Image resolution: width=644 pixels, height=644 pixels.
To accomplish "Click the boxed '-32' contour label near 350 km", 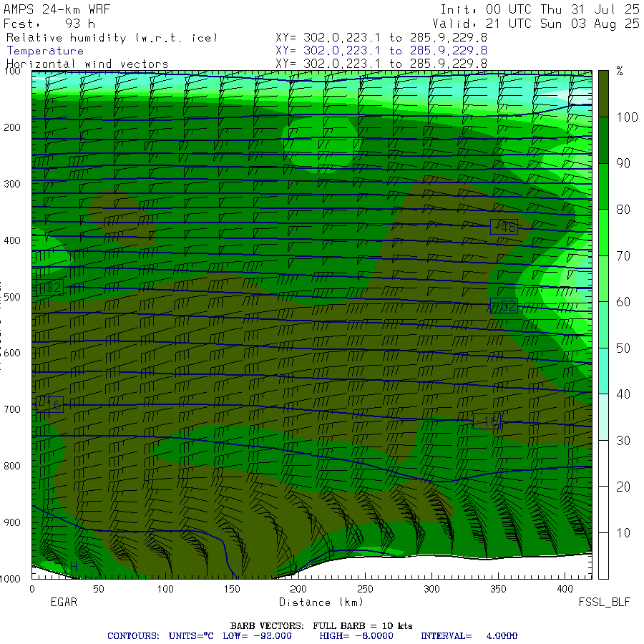I will click(x=504, y=306).
